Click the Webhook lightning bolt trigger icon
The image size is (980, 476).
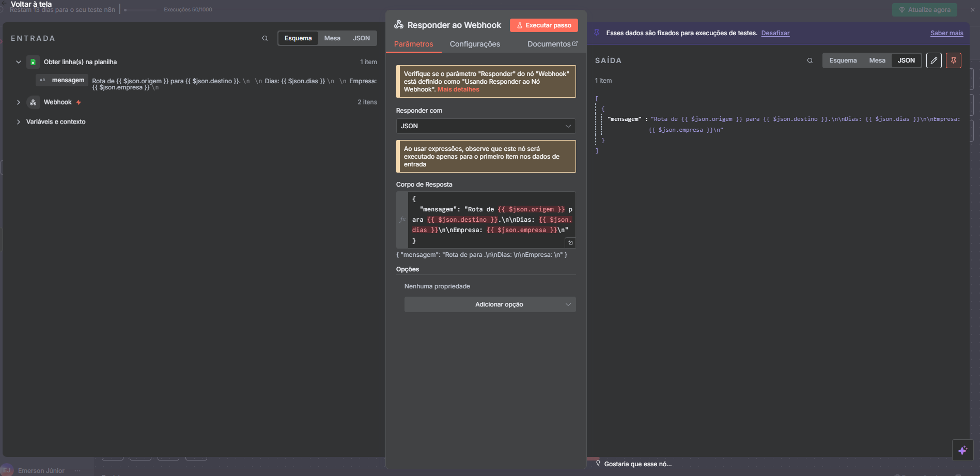coord(79,102)
